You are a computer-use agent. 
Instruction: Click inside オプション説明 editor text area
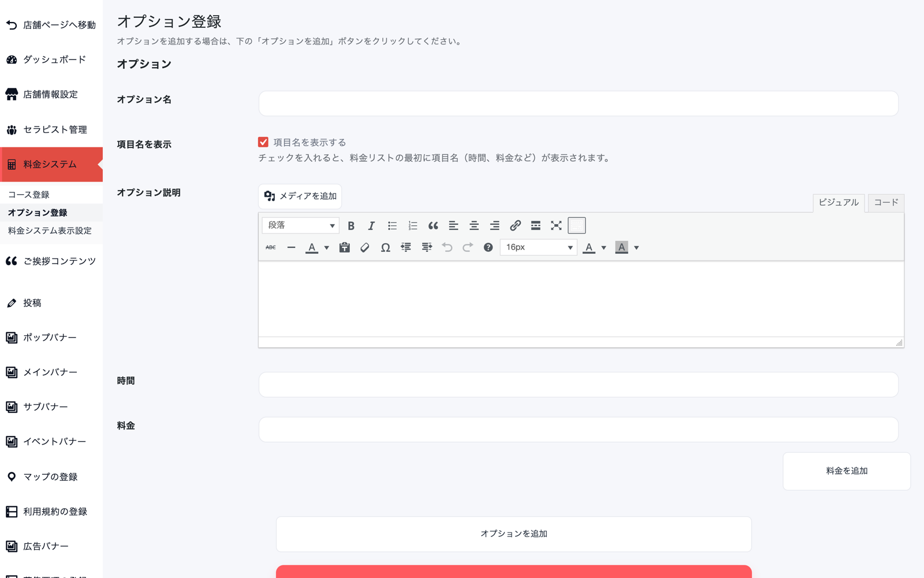click(581, 299)
